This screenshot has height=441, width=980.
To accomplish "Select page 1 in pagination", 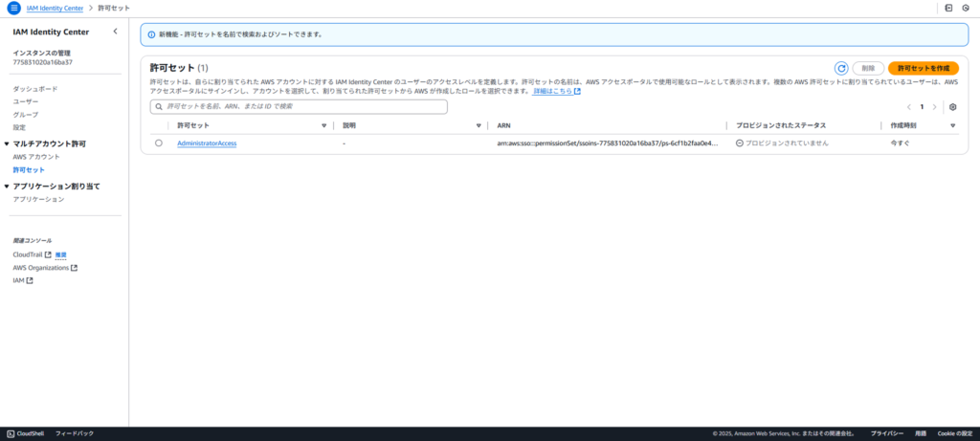I will pyautogui.click(x=922, y=107).
